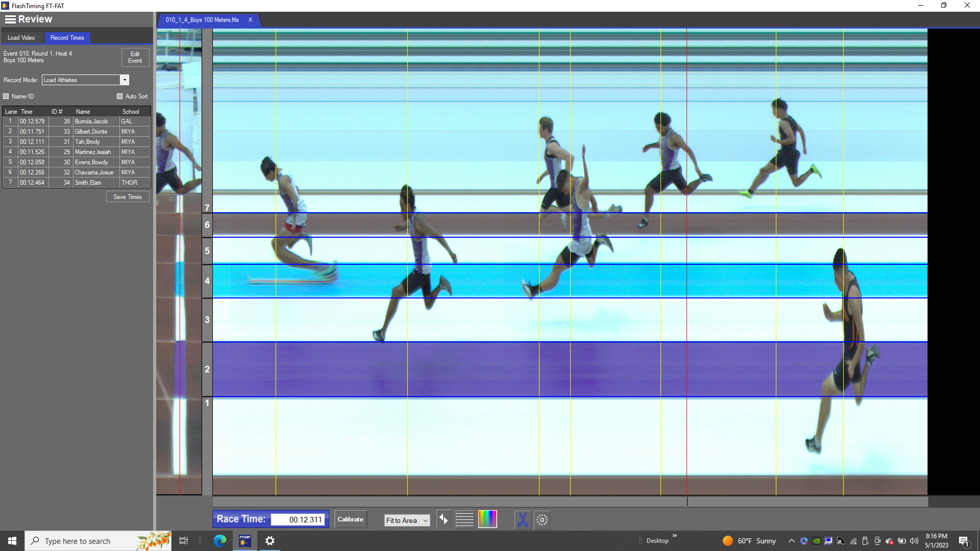
Task: Click the Save Times button
Action: (x=128, y=197)
